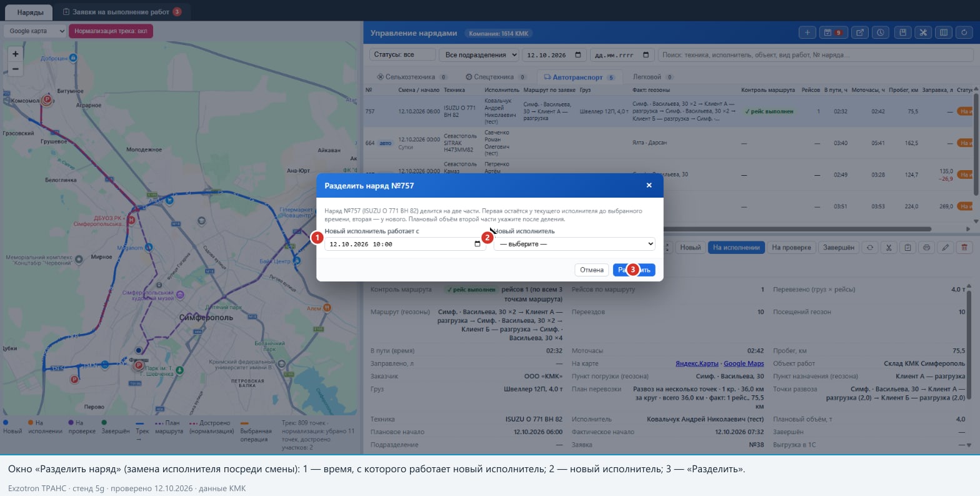The image size is (980, 496).
Task: Click the tools (wrench-screwdriver) icon in the header
Action: click(923, 33)
